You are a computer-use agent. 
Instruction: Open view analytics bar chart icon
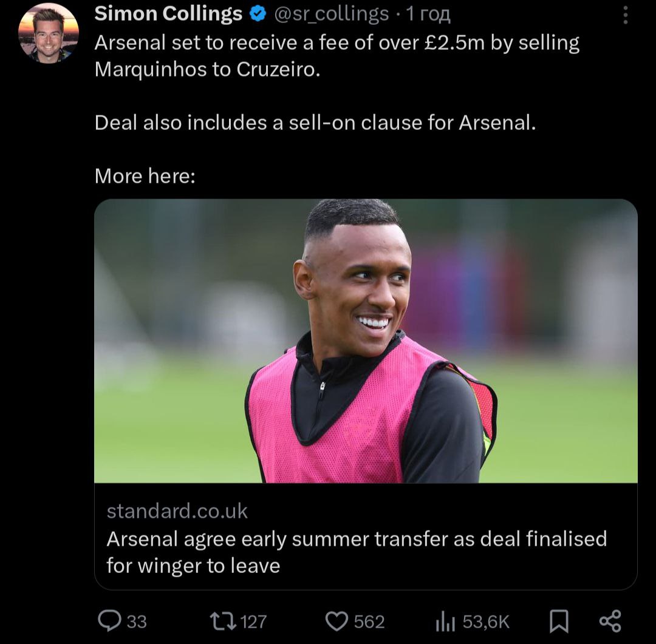tap(446, 621)
